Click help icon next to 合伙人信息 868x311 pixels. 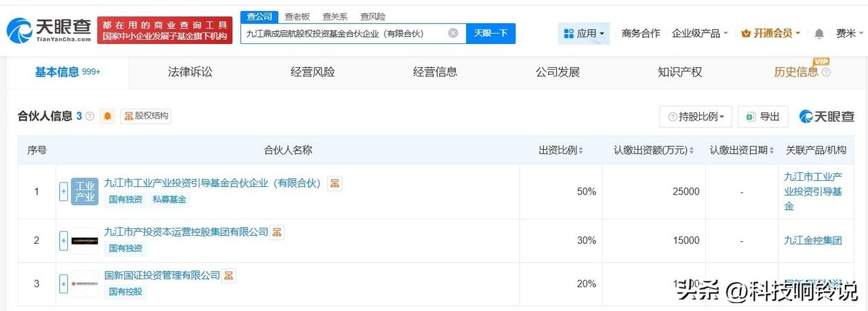tap(90, 117)
